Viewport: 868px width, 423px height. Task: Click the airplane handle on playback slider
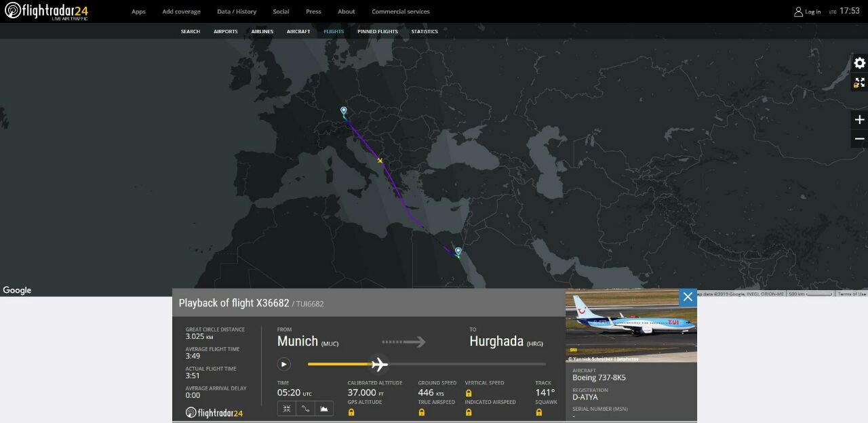point(380,365)
